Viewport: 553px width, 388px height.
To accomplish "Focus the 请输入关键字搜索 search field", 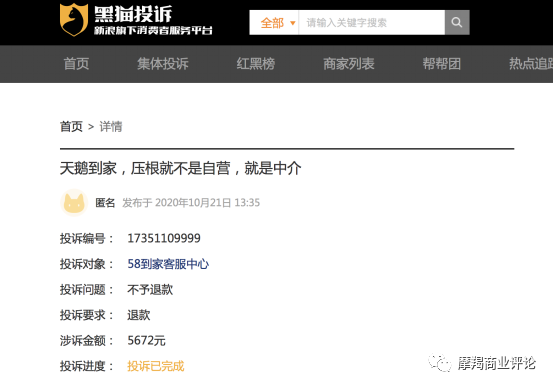I will pyautogui.click(x=372, y=23).
